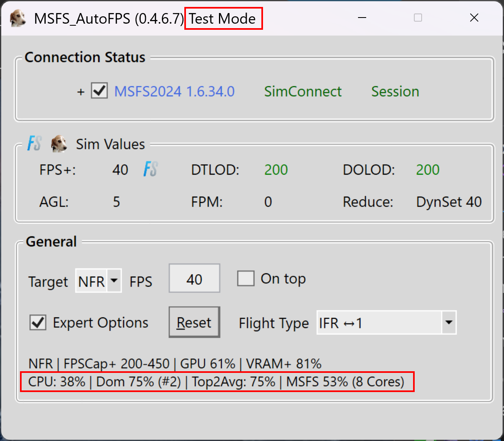This screenshot has width=504, height=441.
Task: Click the plus sign before MSFS2024 checkbox
Action: click(x=81, y=92)
